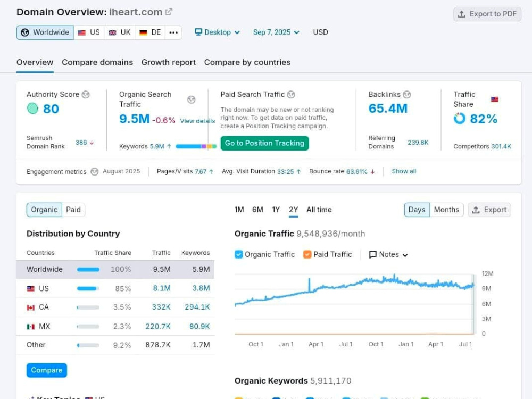Open View details link
This screenshot has height=399, width=532.
click(x=197, y=121)
